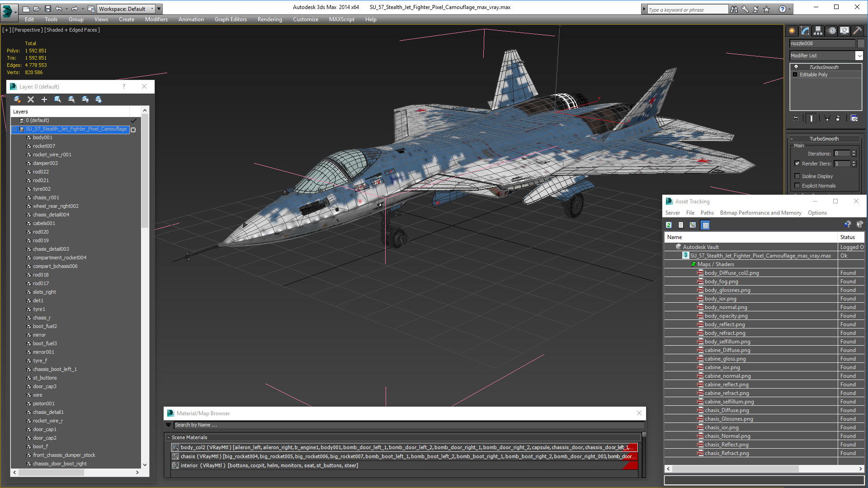Enable the Isoline Display checkbox
868x488 pixels.
(797, 176)
